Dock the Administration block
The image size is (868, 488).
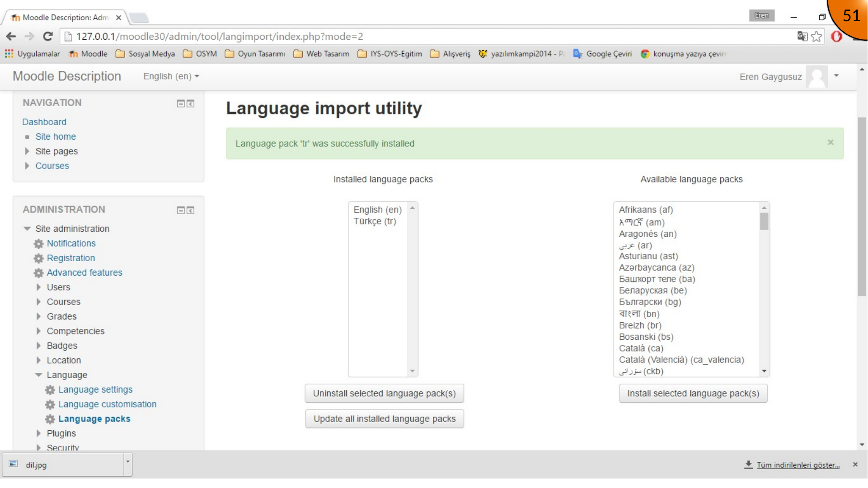pos(191,211)
